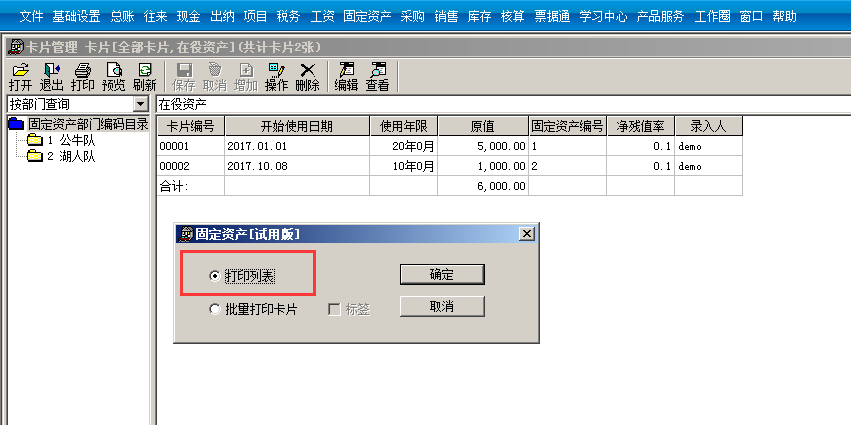Select the 打印列表 radio button
This screenshot has width=851, height=425.
tap(214, 274)
